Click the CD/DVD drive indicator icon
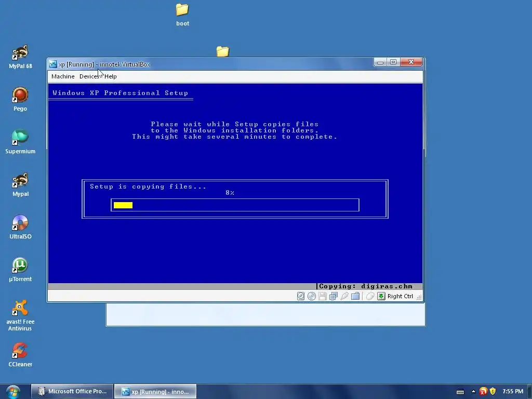This screenshot has width=532, height=399. click(x=312, y=296)
